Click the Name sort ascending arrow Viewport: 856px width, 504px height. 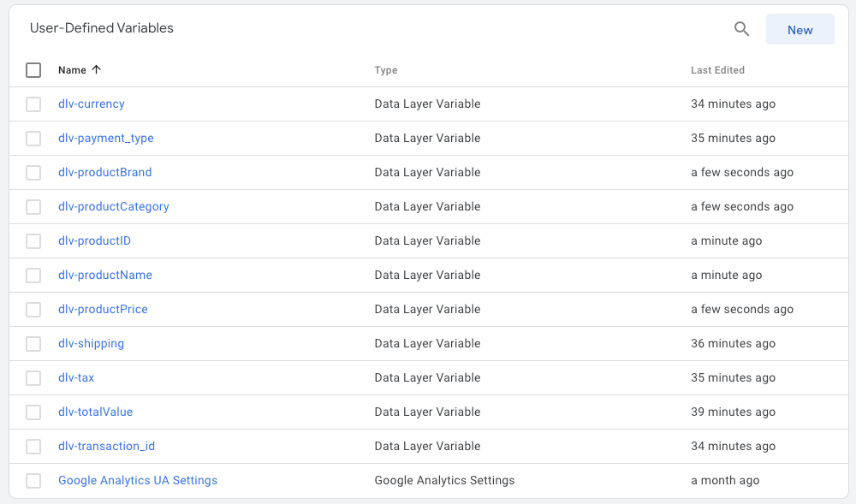point(94,69)
